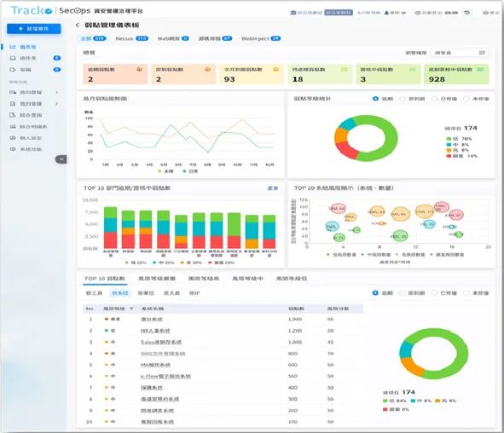The height and width of the screenshot is (433, 504).
Task: Open the browse-permission select box in the overview panel
Action: click(x=459, y=53)
